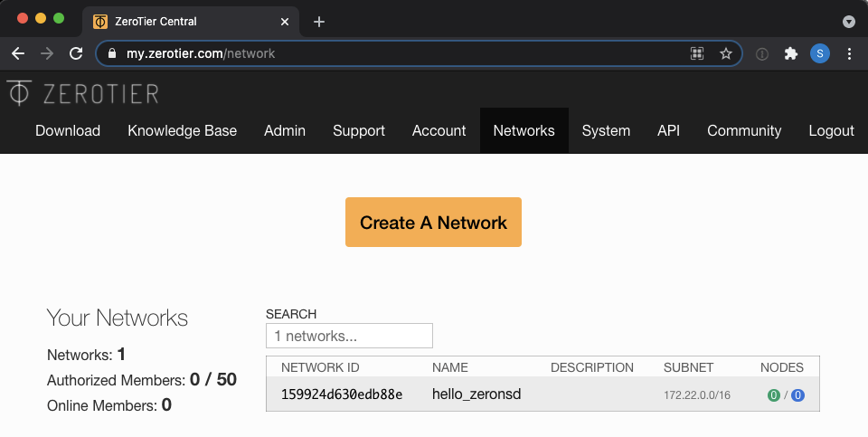
Task: Expand the tab search dropdown arrow
Action: click(x=849, y=22)
